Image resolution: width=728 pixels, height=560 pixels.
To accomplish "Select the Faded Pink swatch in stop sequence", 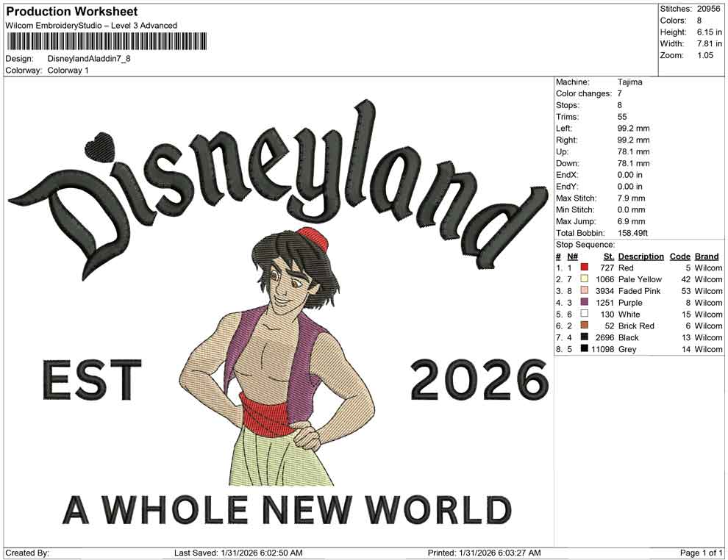I will pyautogui.click(x=583, y=291).
